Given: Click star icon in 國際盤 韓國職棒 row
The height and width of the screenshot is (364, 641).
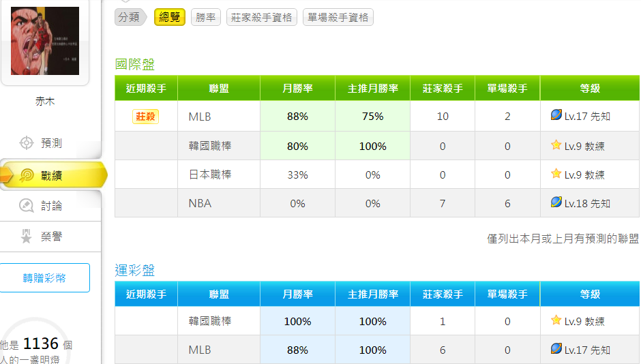Looking at the screenshot, I should click(x=556, y=145).
